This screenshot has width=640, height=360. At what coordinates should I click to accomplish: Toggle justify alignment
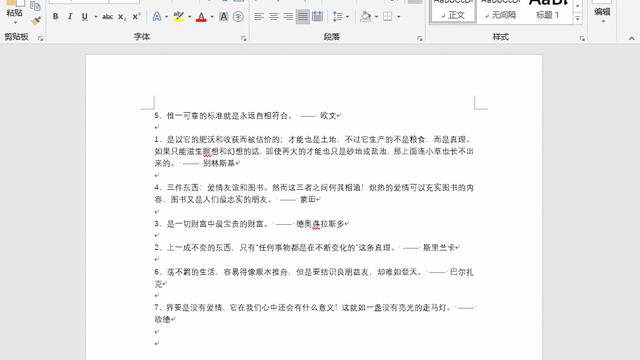point(302,17)
